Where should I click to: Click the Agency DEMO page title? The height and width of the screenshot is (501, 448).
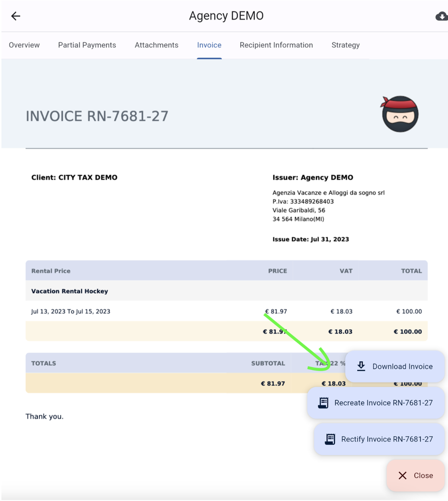click(226, 16)
